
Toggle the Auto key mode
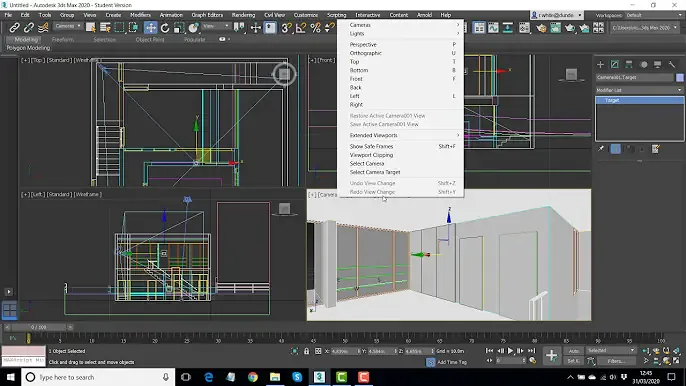574,351
